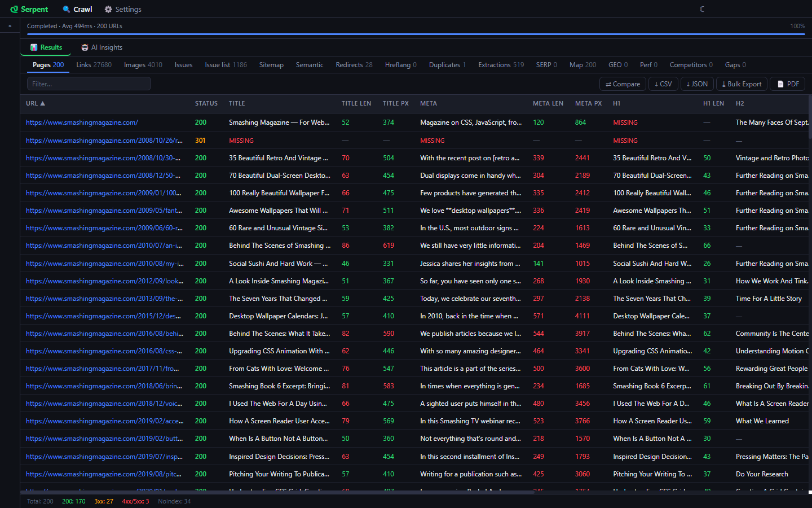Click the Serpent logo
Viewport: 812px width, 508px height.
[29, 9]
